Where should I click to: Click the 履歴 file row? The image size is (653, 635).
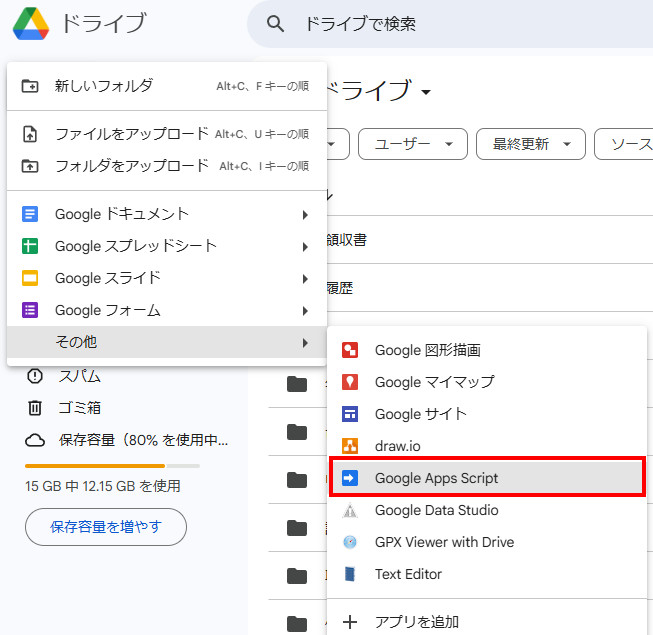pyautogui.click(x=490, y=288)
